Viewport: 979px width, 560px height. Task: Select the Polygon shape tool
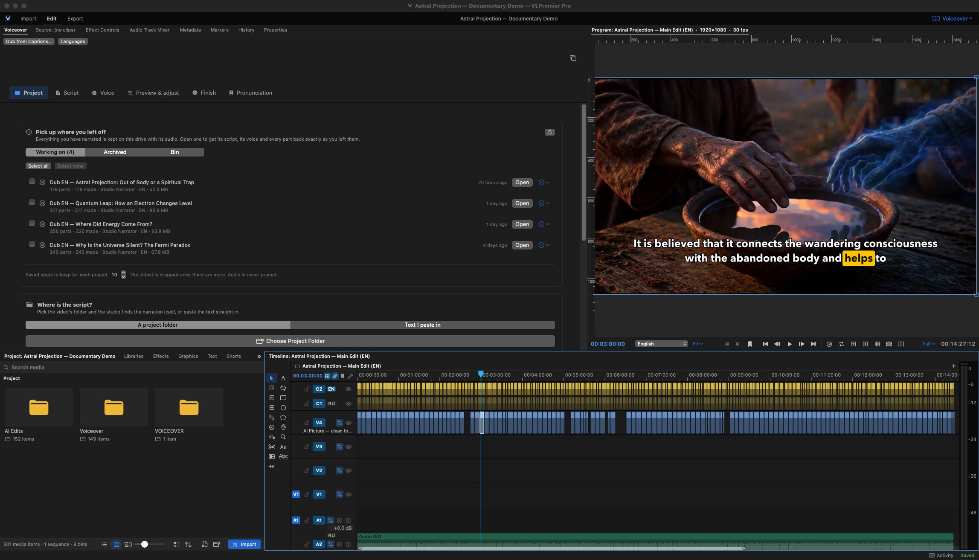[283, 418]
